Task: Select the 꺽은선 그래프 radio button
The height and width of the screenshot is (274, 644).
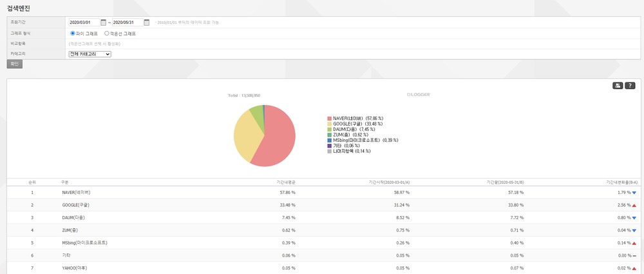Action: (x=107, y=33)
